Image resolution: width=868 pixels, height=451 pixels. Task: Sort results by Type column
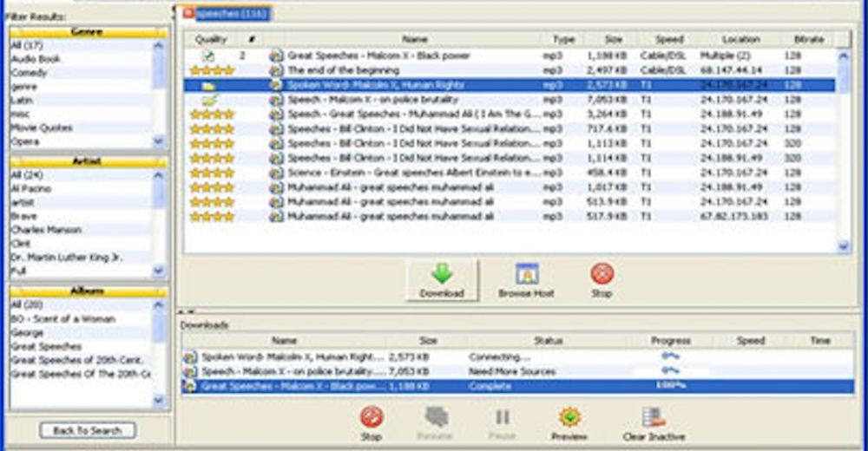[563, 39]
